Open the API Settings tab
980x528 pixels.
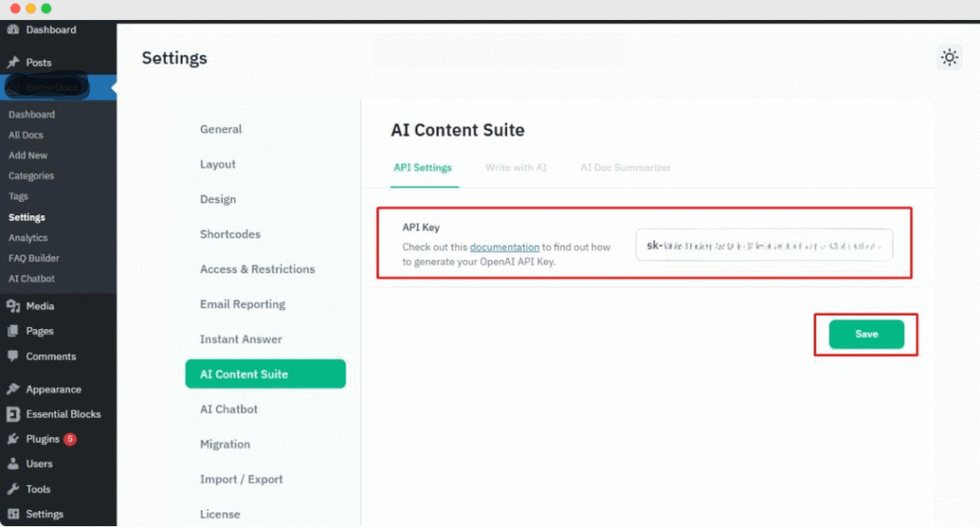click(x=422, y=167)
